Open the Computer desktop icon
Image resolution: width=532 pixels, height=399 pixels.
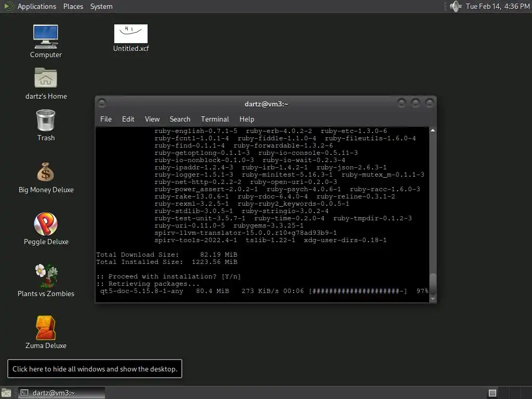46,36
